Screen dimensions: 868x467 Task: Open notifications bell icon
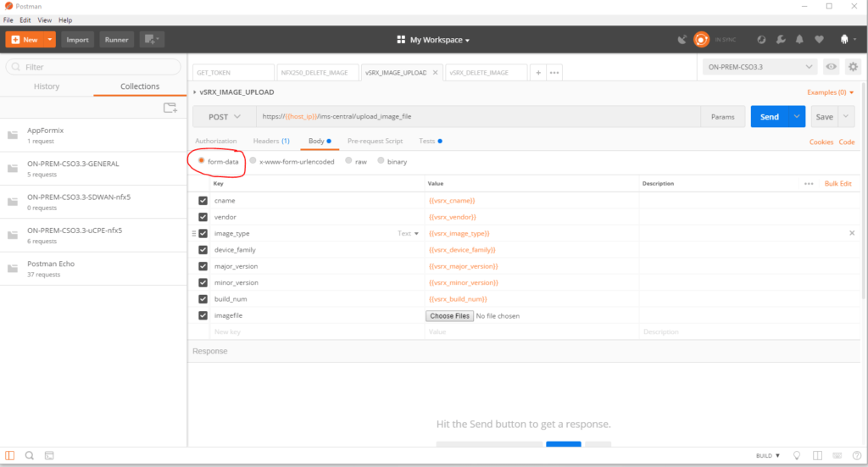pyautogui.click(x=799, y=39)
